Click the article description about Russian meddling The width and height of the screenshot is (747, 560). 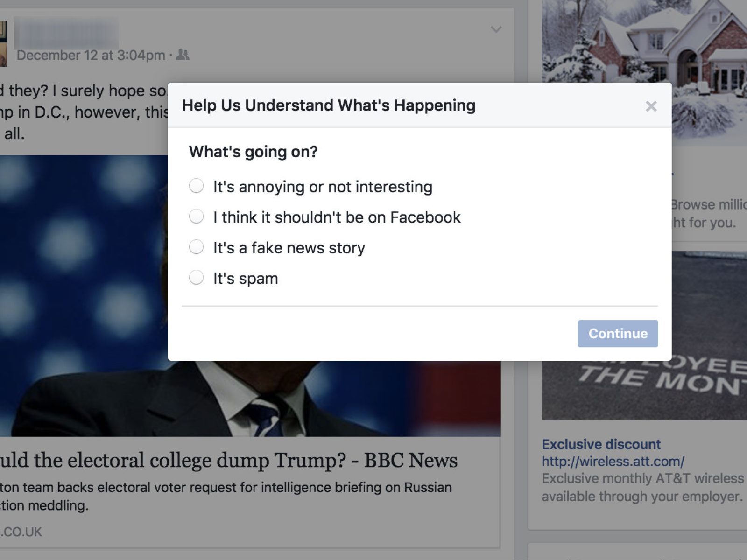224,496
